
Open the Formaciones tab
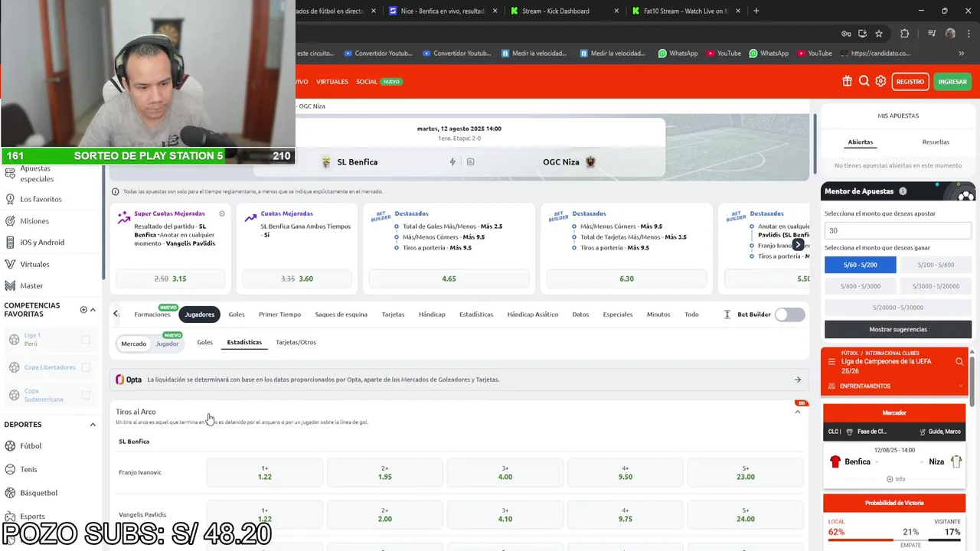(x=152, y=314)
